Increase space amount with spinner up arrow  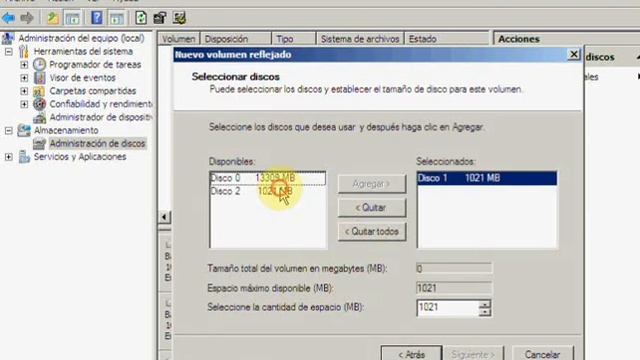[484, 304]
